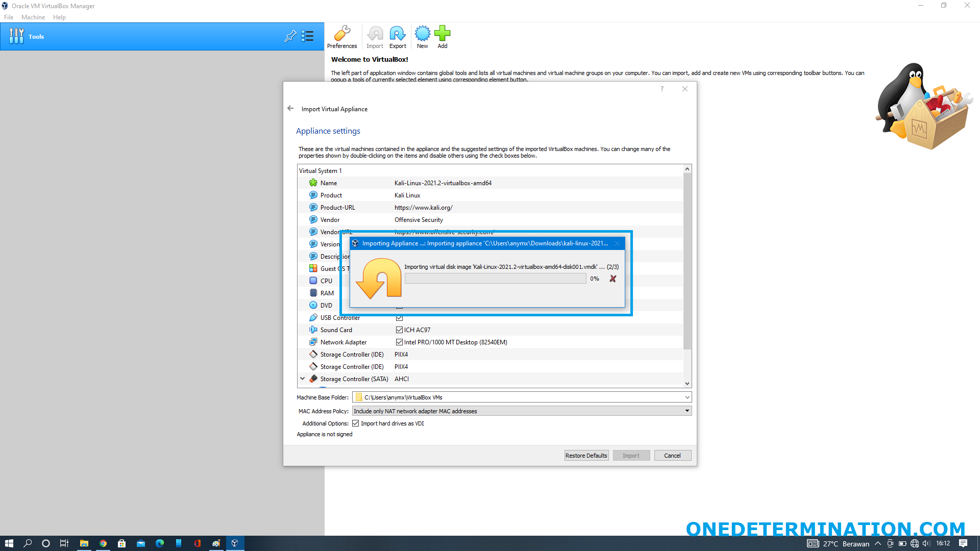Click the appliance settings scrollbar down arrow
This screenshot has width=980, height=551.
point(687,384)
